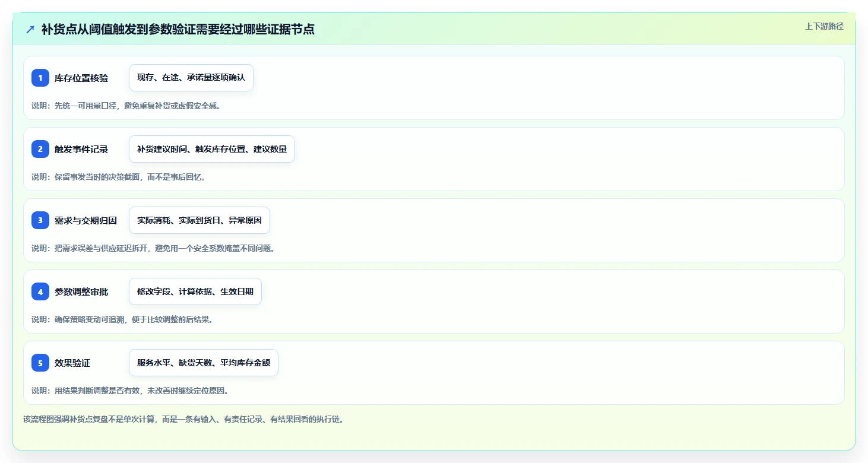Click the step 3 number badge
The image size is (868, 463).
click(40, 220)
